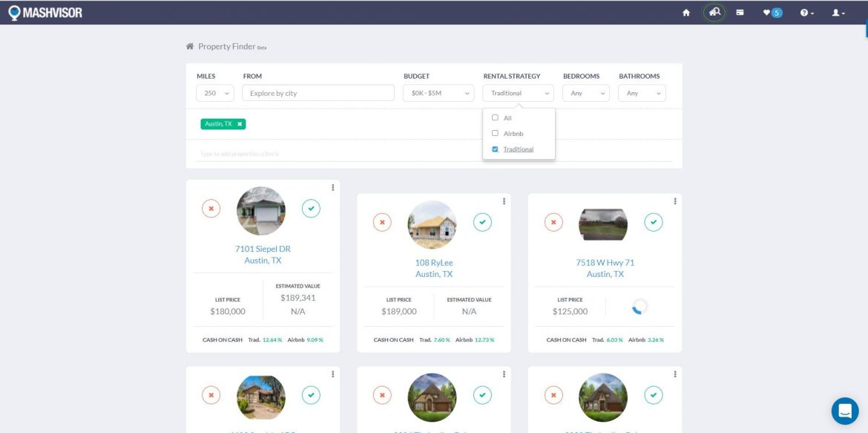The height and width of the screenshot is (433, 868).
Task: Select the Property Finder search icon
Action: tap(714, 13)
